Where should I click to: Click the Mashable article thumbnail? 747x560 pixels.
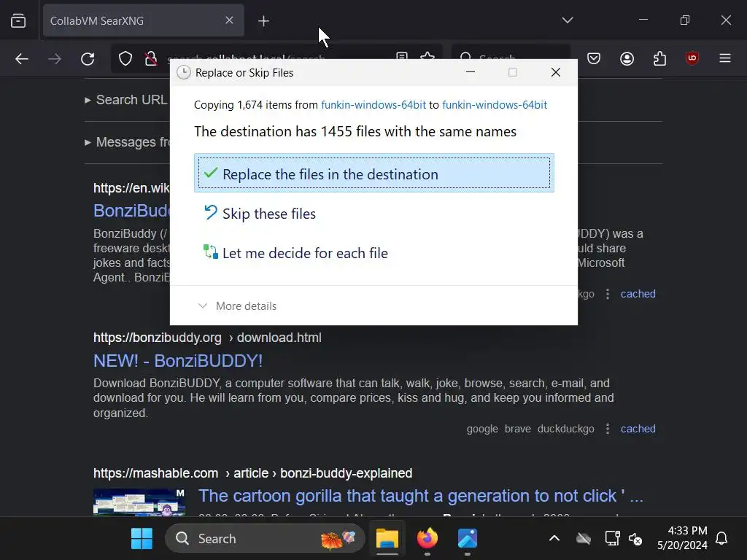click(139, 502)
